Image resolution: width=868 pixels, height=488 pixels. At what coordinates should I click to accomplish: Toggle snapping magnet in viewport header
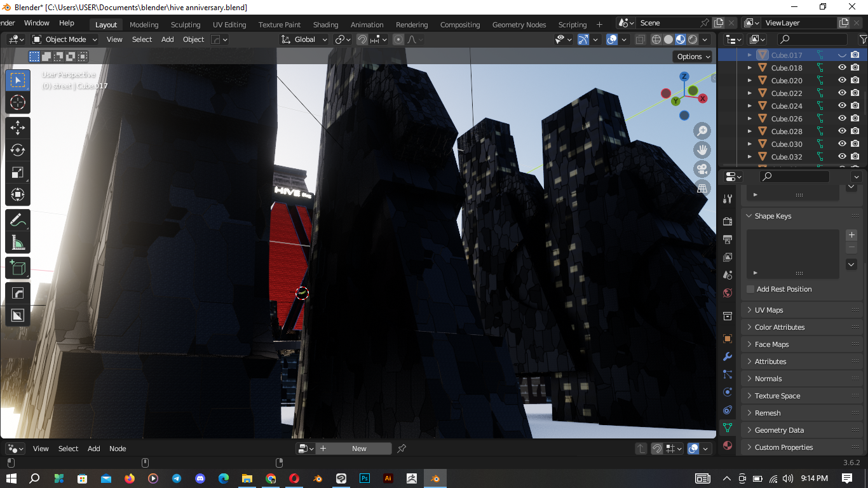(362, 39)
